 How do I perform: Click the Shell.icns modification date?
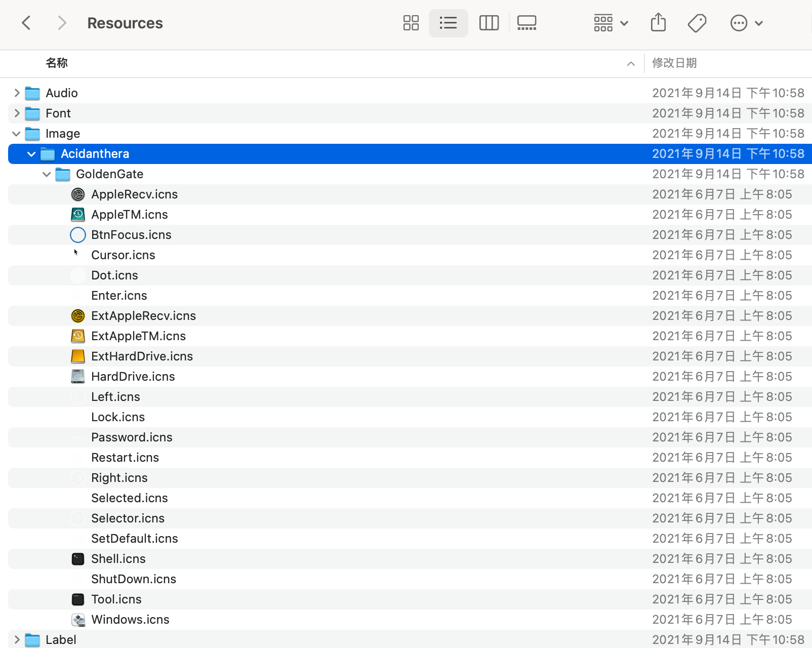[722, 559]
